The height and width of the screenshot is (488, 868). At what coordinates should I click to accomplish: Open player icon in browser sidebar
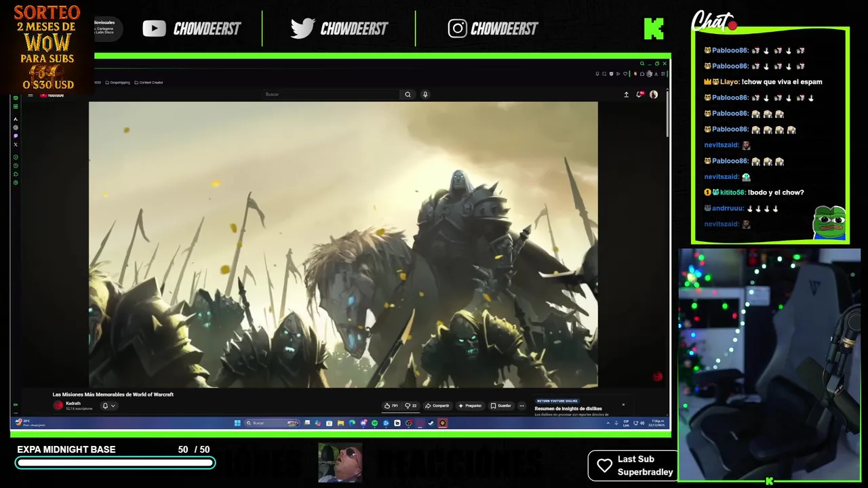point(16,157)
